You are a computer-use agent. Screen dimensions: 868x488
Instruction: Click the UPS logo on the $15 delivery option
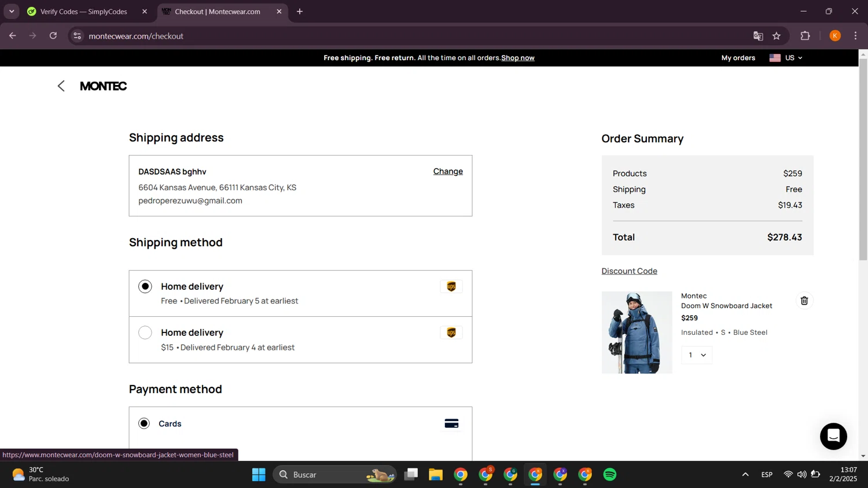tap(451, 333)
